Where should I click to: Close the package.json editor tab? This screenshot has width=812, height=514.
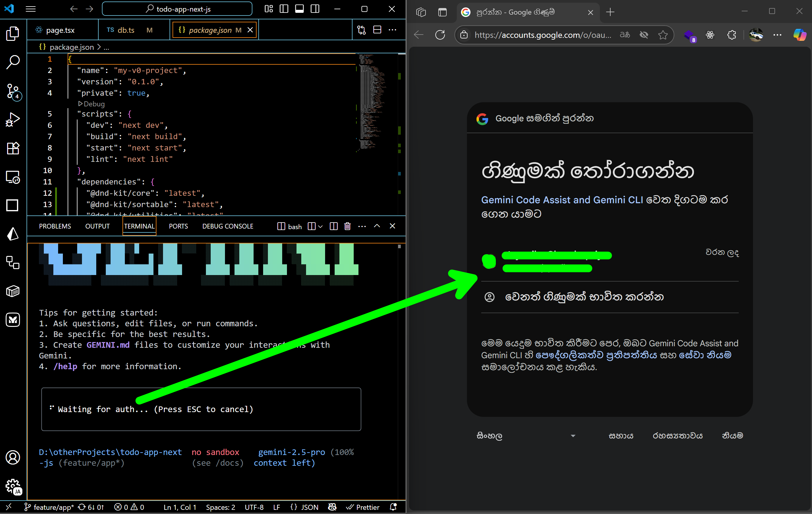coord(250,30)
